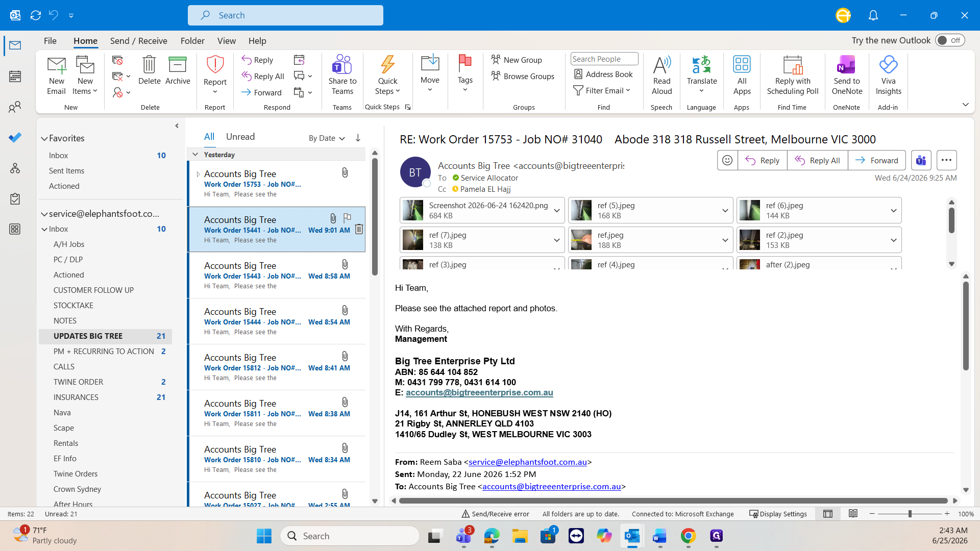Open the Report phishing shield icon

[x=215, y=74]
